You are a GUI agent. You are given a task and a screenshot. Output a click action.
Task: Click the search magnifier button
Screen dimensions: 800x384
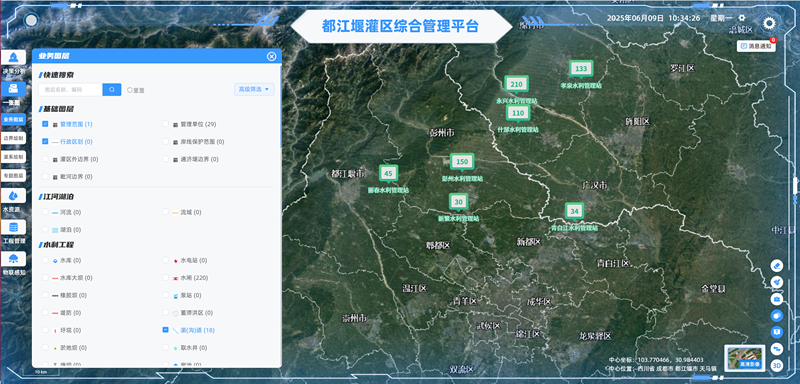point(112,90)
